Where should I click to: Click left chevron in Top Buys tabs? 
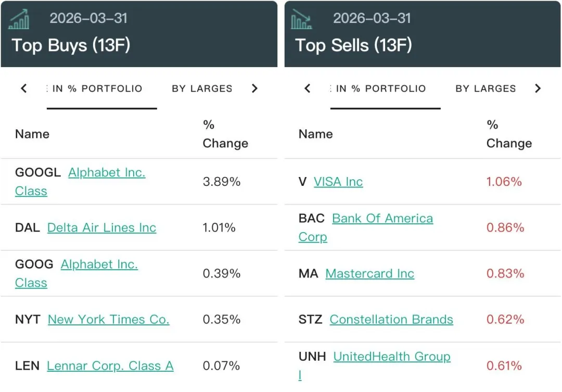(x=24, y=88)
